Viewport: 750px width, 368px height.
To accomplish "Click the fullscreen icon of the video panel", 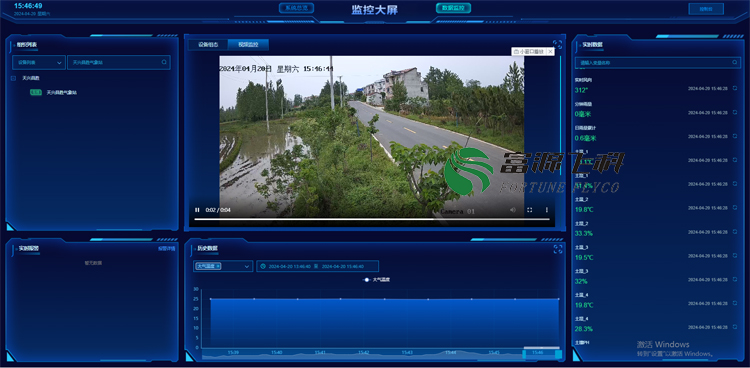I will (x=557, y=44).
